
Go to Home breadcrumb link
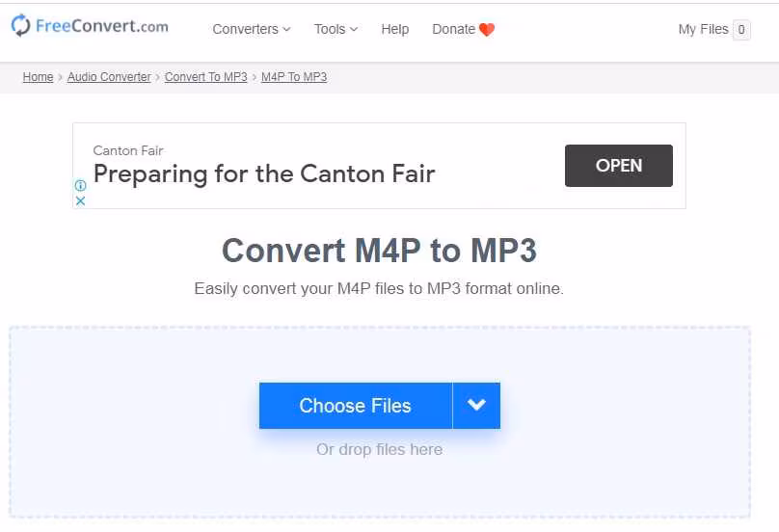point(38,77)
